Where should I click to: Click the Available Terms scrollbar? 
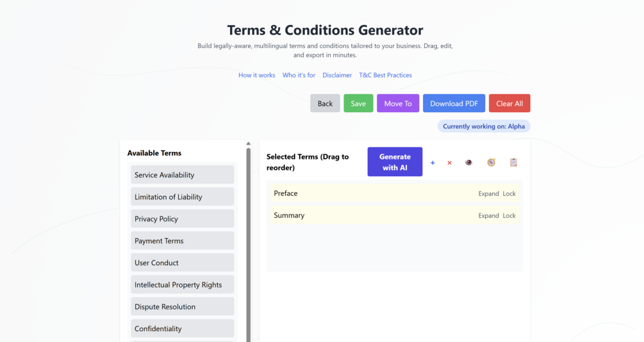tap(249, 243)
